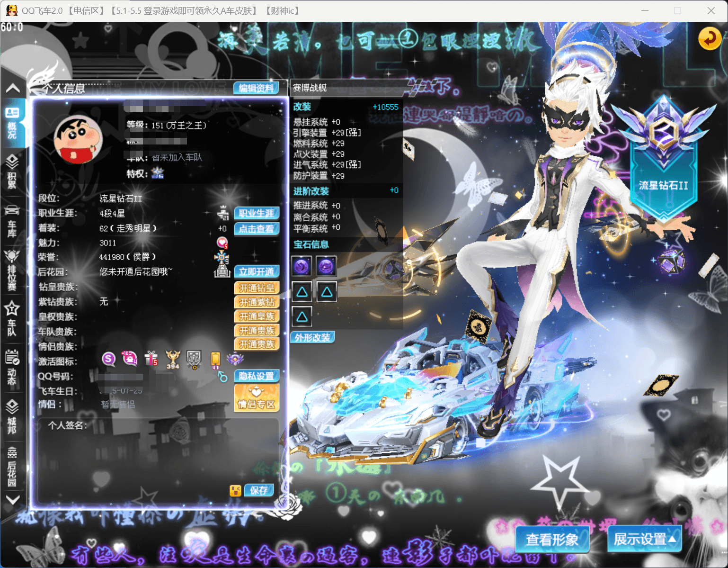
Task: Switch to the 城邦 sidebar tab
Action: pos(12,417)
